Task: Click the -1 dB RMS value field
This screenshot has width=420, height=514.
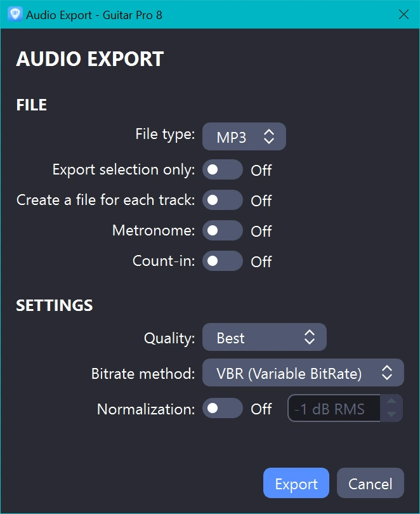Action: (x=334, y=409)
